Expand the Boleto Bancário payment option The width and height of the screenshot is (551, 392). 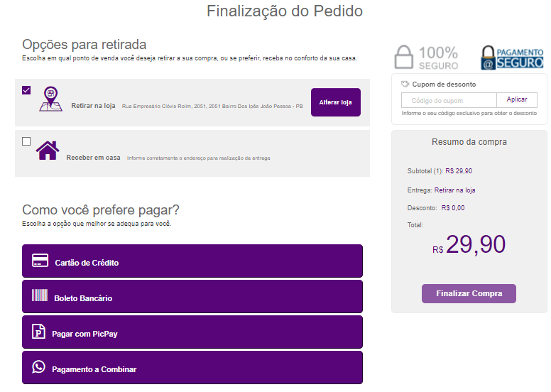point(192,297)
